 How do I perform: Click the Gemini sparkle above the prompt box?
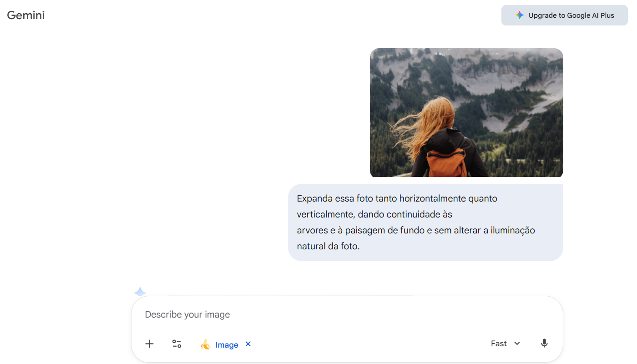[x=140, y=292]
